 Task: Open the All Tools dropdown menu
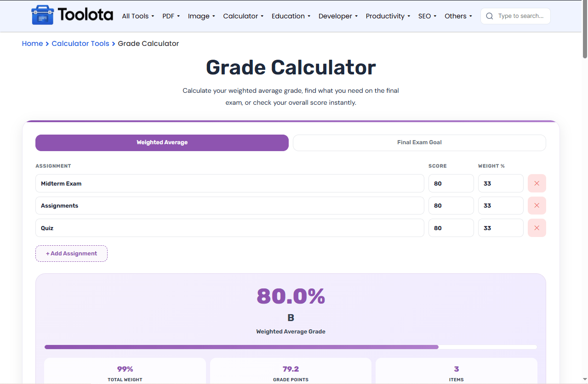[x=138, y=16]
